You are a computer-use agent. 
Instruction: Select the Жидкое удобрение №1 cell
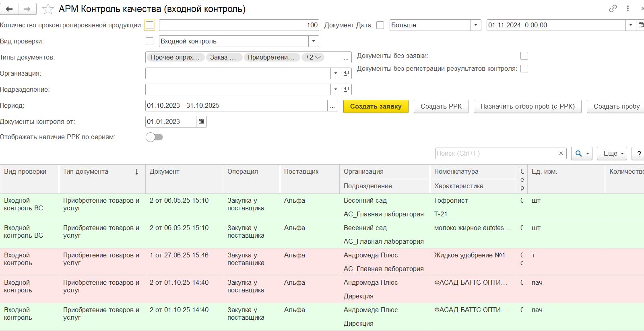pyautogui.click(x=470, y=255)
